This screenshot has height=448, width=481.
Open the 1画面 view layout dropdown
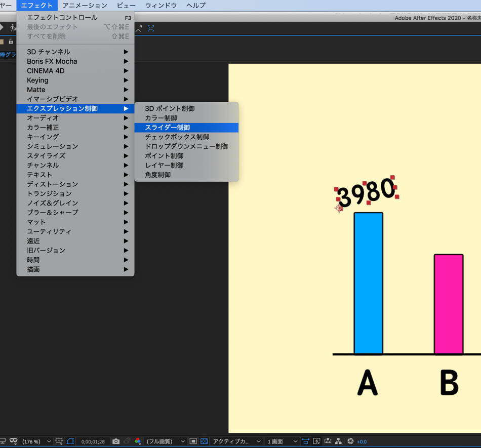pyautogui.click(x=282, y=441)
